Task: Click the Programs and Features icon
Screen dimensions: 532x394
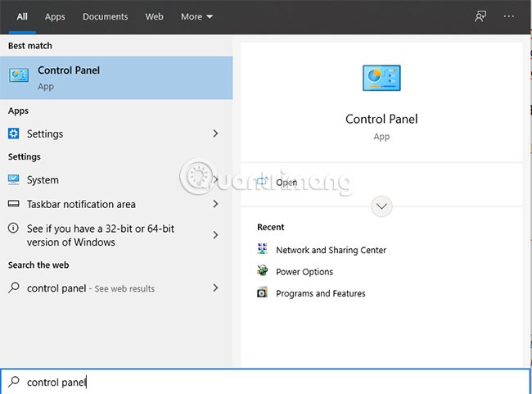Action: [262, 293]
